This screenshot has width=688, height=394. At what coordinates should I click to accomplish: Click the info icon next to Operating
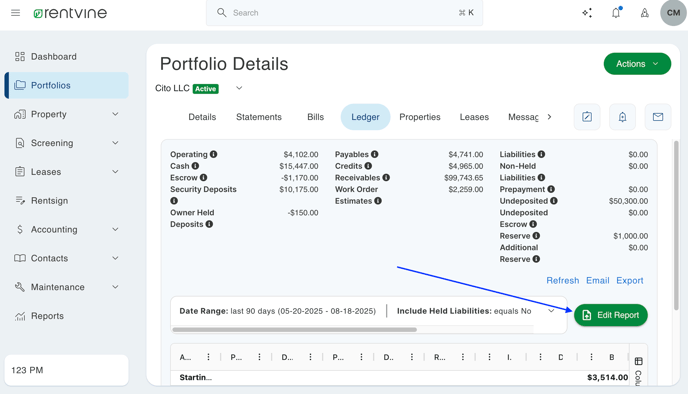click(x=213, y=154)
